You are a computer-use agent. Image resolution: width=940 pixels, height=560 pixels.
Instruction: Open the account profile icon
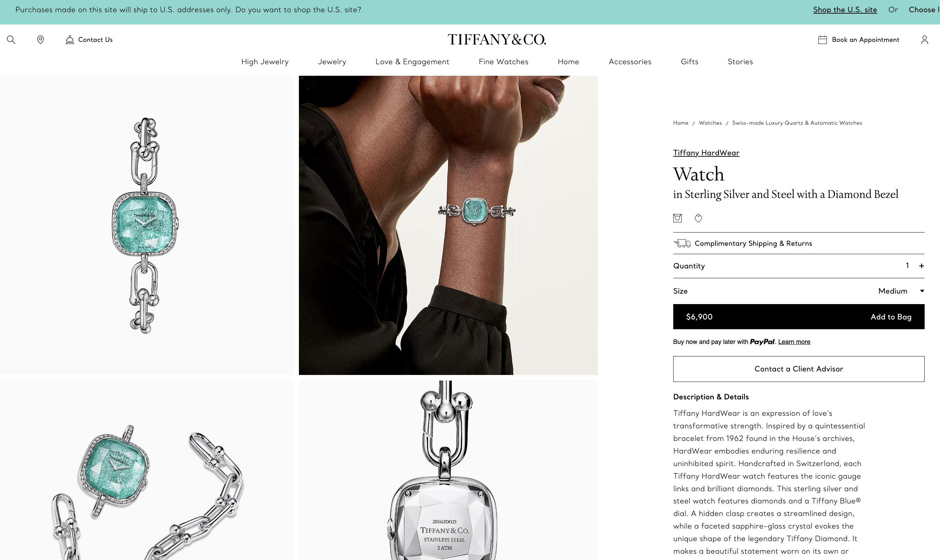click(924, 39)
